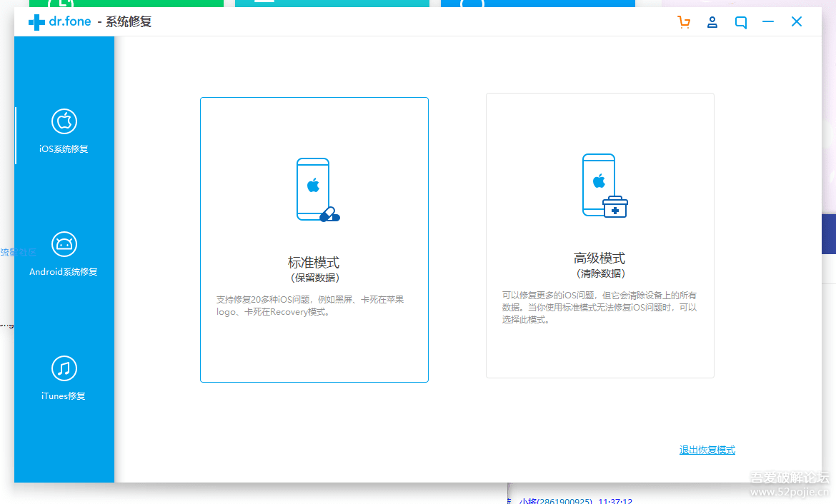Minimize the dr.fone window

point(768,22)
